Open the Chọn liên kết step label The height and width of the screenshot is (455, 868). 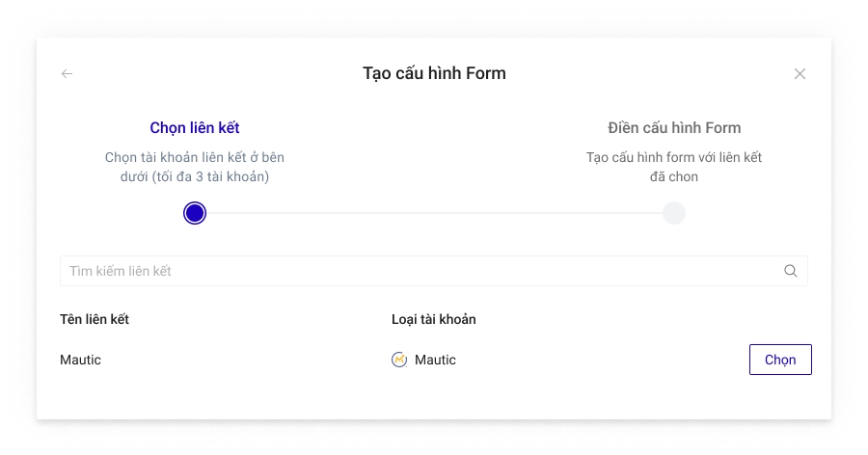pos(195,127)
